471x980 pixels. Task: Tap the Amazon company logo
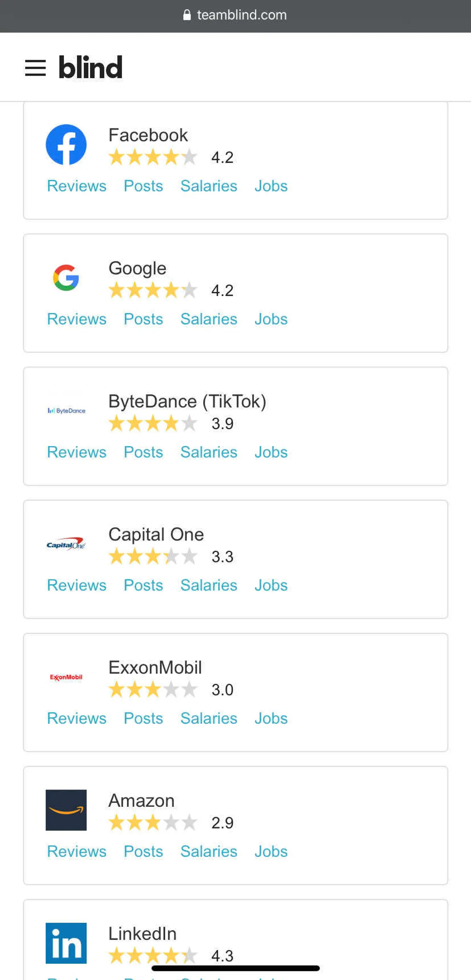66,810
